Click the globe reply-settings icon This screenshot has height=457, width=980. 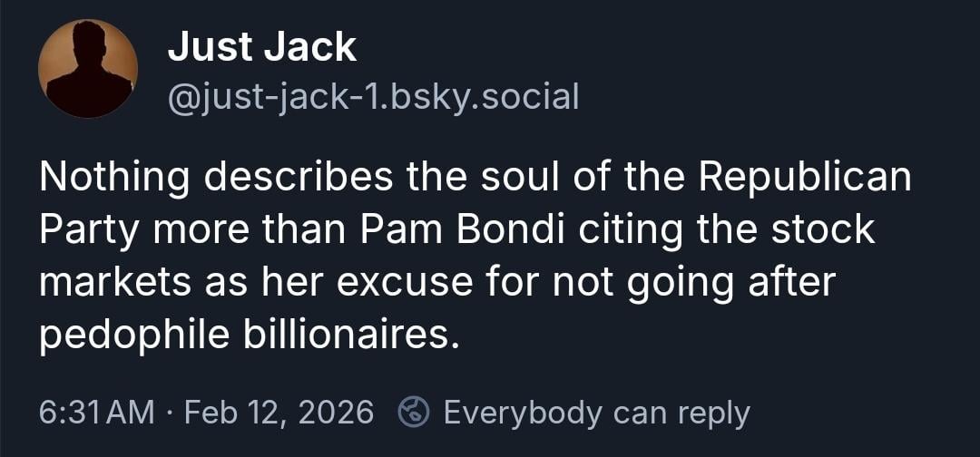pos(414,413)
